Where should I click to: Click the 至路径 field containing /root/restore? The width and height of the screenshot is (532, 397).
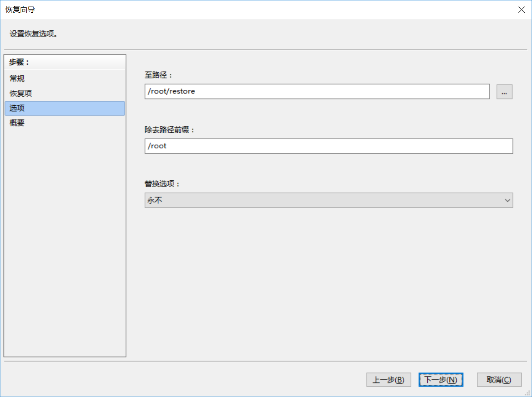(317, 91)
